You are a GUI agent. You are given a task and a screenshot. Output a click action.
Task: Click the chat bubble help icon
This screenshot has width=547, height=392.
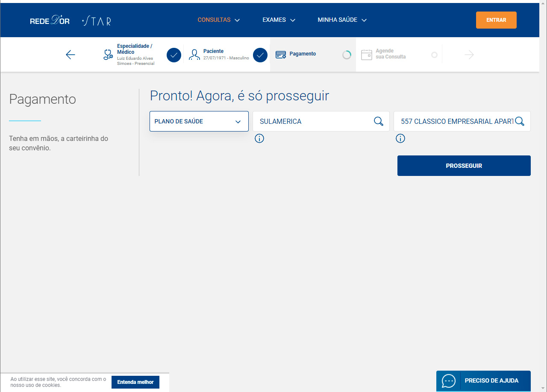coord(449,381)
